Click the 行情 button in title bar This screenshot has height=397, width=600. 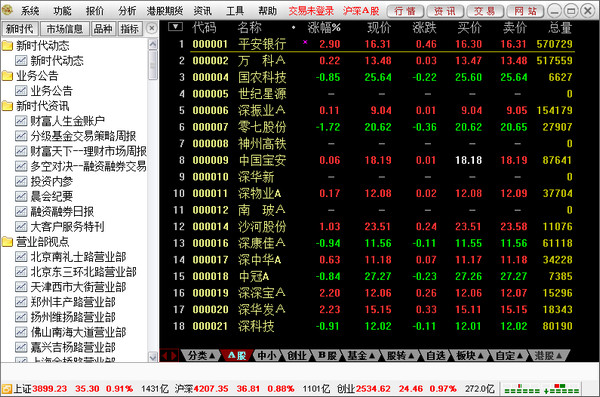point(405,11)
